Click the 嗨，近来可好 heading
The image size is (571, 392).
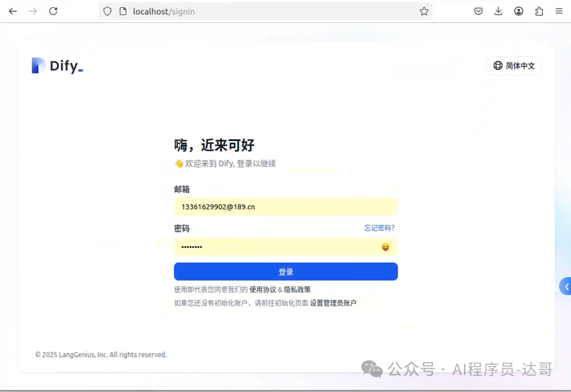click(x=214, y=145)
